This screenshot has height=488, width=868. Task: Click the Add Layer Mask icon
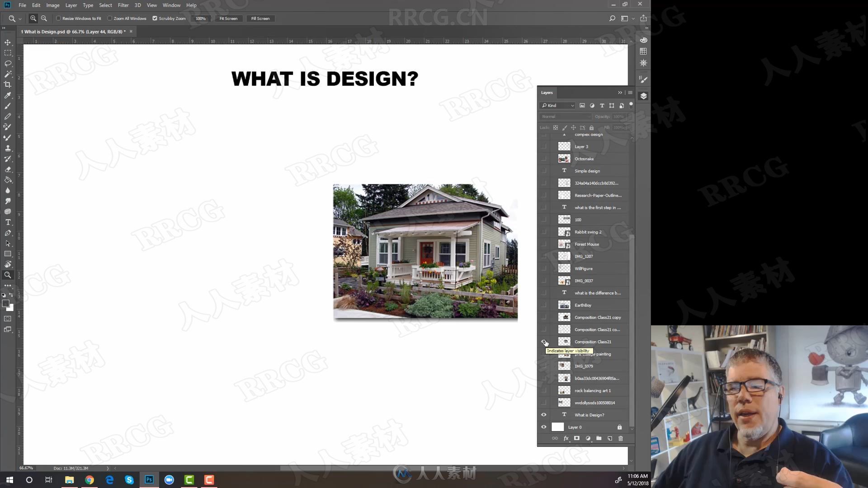(x=576, y=439)
